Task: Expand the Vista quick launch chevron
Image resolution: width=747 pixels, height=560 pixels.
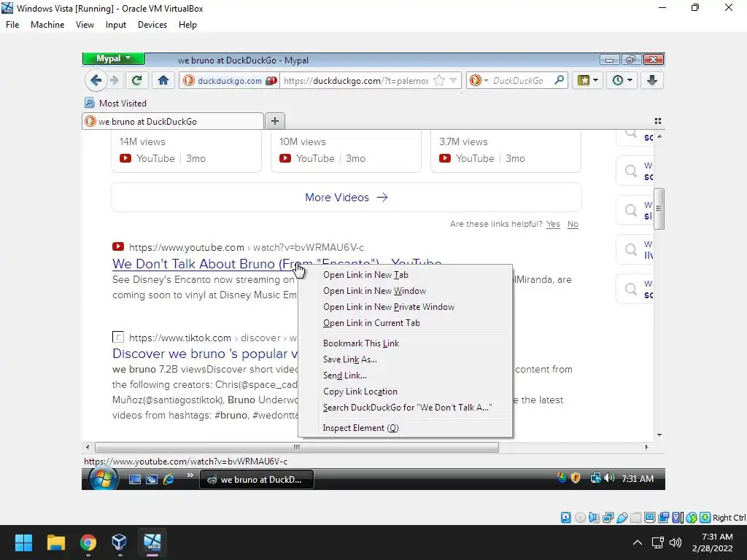Action: click(x=190, y=475)
